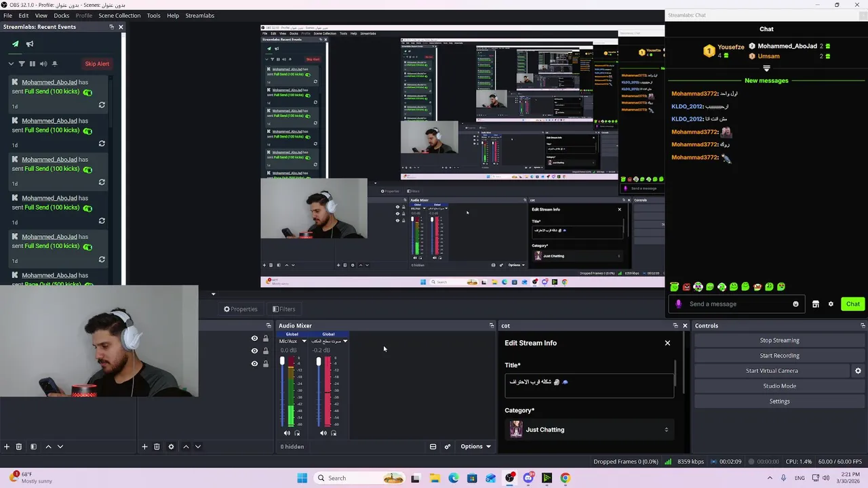Image resolution: width=868 pixels, height=488 pixels.
Task: Move the selected scene down
Action: tap(60, 447)
